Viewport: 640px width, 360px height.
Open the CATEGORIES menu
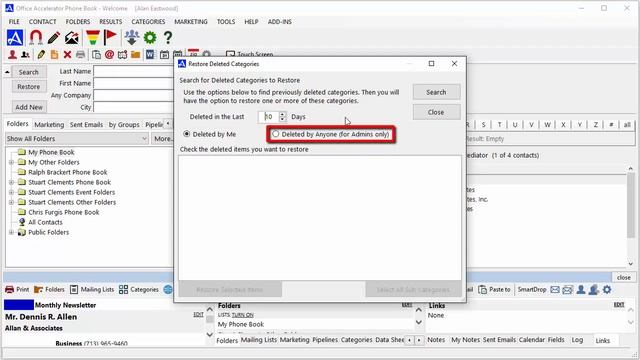pos(148,22)
